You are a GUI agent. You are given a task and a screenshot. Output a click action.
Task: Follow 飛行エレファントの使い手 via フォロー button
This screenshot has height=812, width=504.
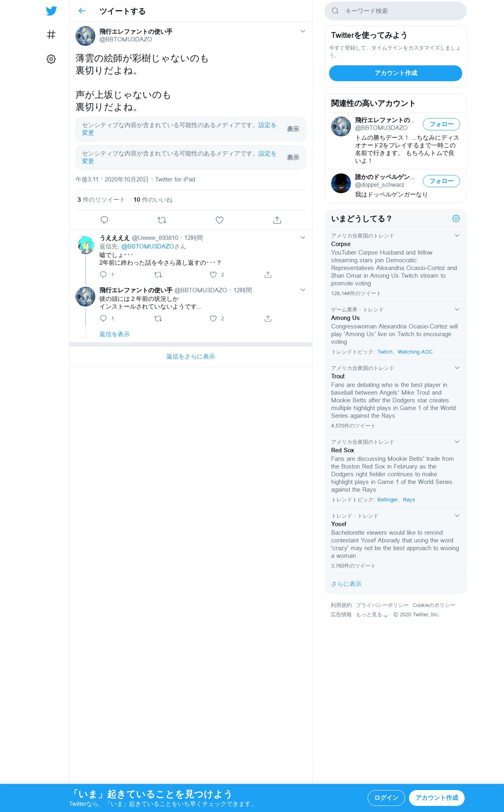tap(442, 124)
